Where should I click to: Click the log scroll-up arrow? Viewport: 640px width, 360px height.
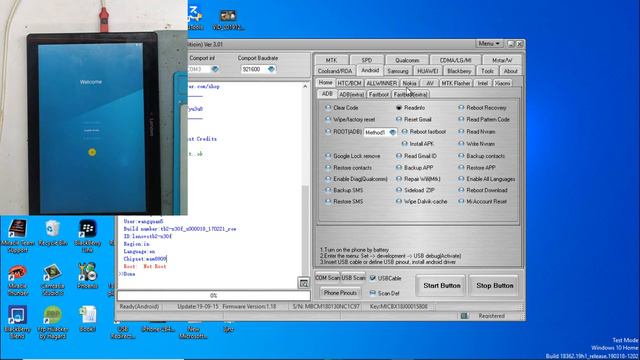point(305,87)
